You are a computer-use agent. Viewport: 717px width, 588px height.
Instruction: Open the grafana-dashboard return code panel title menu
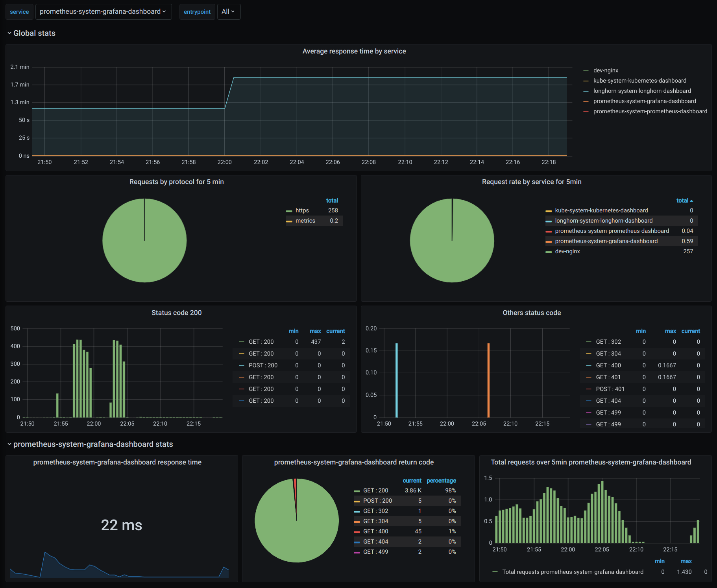point(354,463)
